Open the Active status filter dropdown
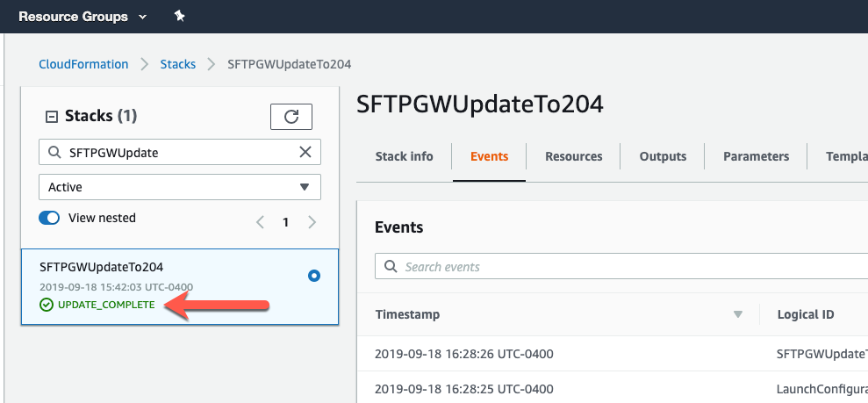The height and width of the screenshot is (403, 868). pos(180,187)
